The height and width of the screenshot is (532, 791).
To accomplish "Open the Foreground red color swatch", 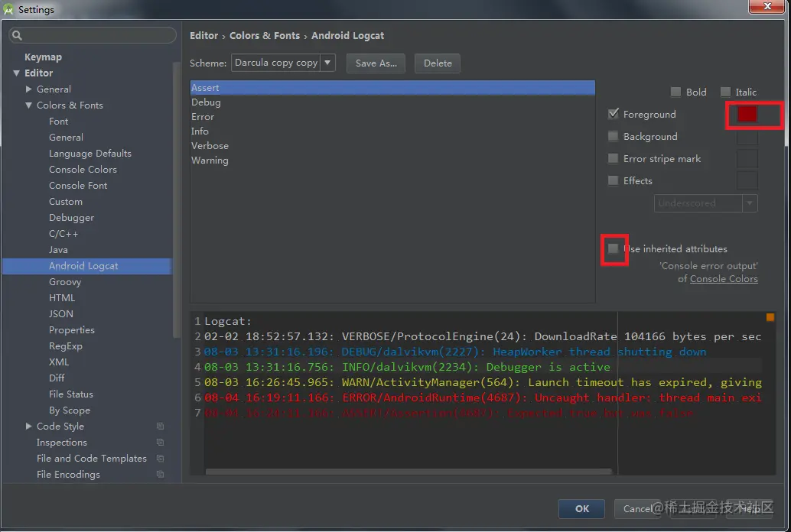I will (x=747, y=115).
